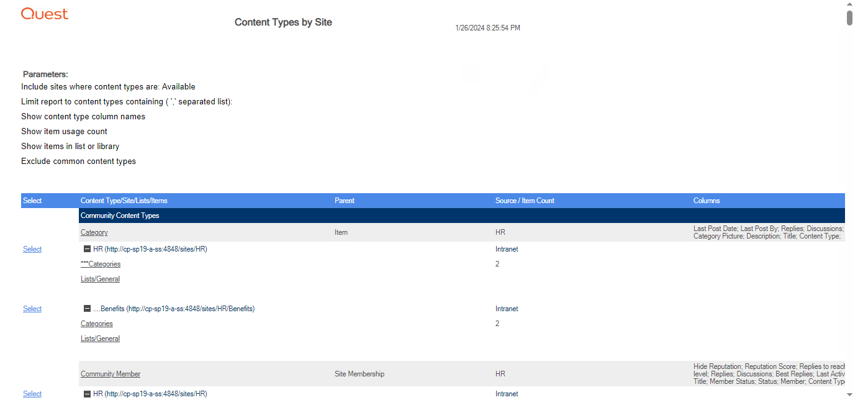Click Select next to the HR site
The height and width of the screenshot is (400, 868).
[x=32, y=248]
